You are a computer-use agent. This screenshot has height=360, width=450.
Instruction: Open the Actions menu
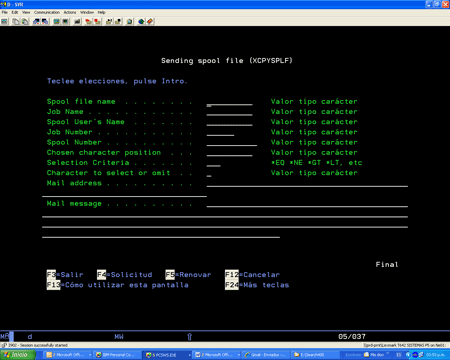click(x=70, y=12)
